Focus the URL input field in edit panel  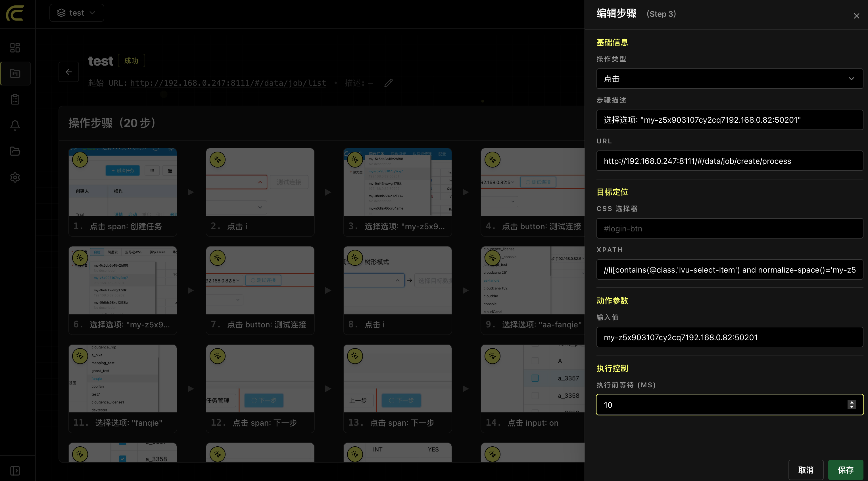click(x=729, y=161)
